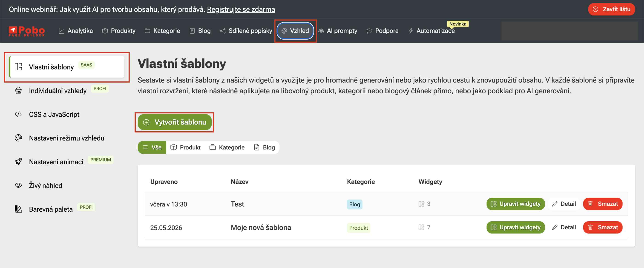Open Nastavení režimu vzhledu
The width and height of the screenshot is (644, 268).
[x=67, y=138]
